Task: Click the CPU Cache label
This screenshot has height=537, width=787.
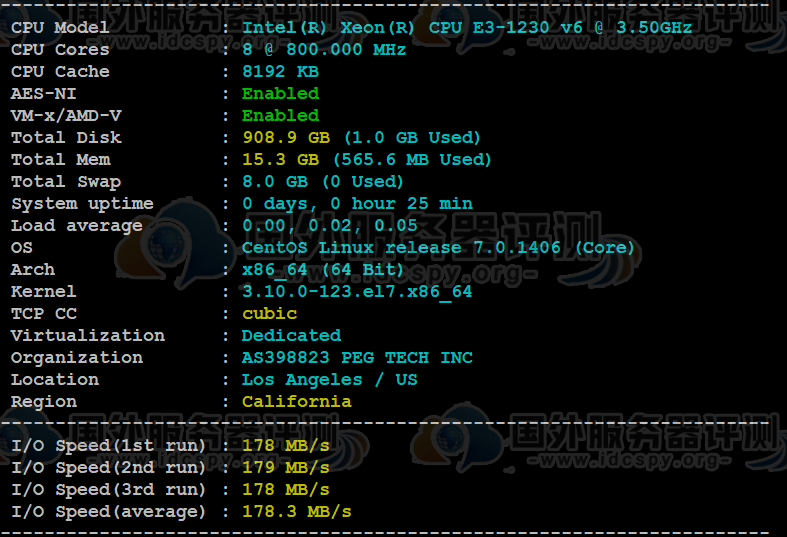Action: (60, 72)
